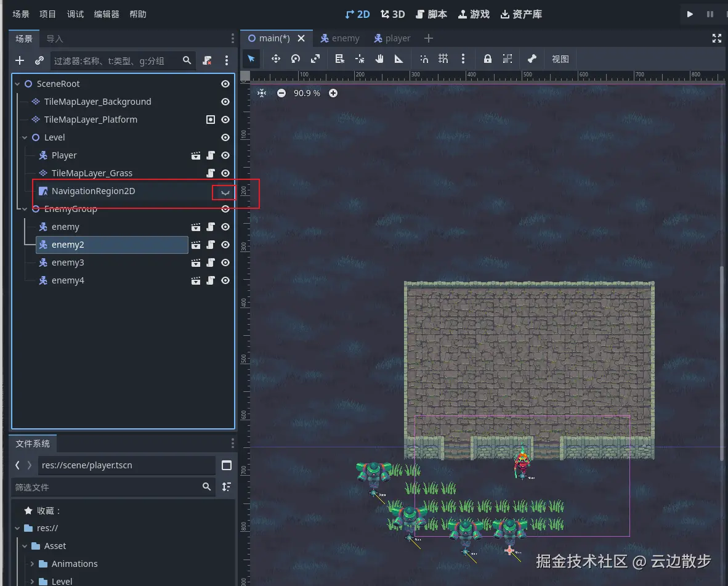The height and width of the screenshot is (586, 728).
Task: Open the 场景 scene menu
Action: pyautogui.click(x=20, y=14)
